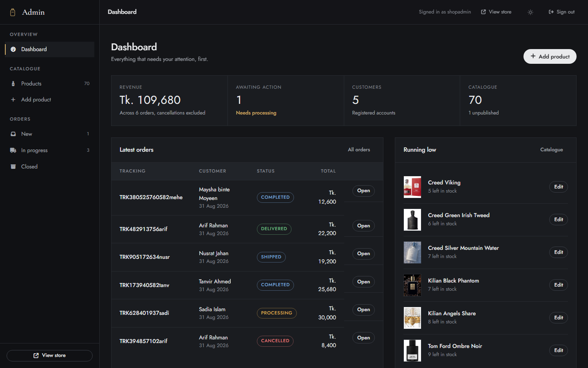Edit Creed Silver Mountain Water

coord(559,252)
